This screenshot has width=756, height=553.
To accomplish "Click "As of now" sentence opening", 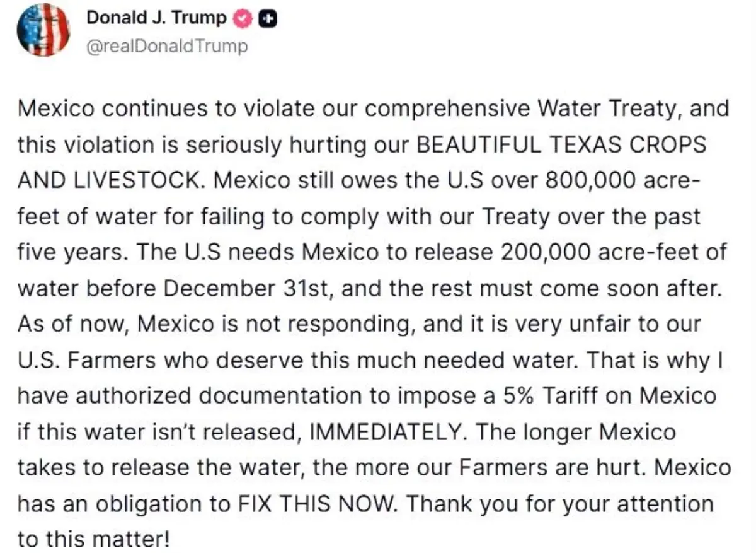I will pos(72,325).
